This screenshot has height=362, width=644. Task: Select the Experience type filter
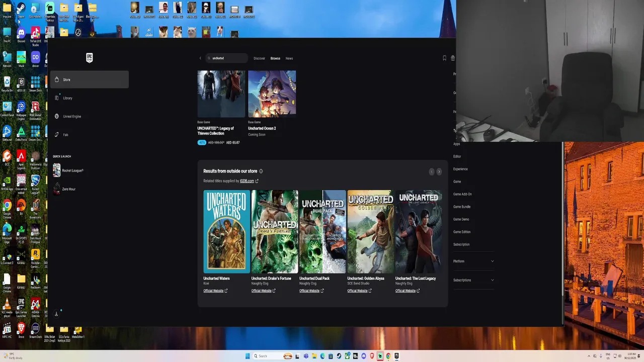(460, 169)
